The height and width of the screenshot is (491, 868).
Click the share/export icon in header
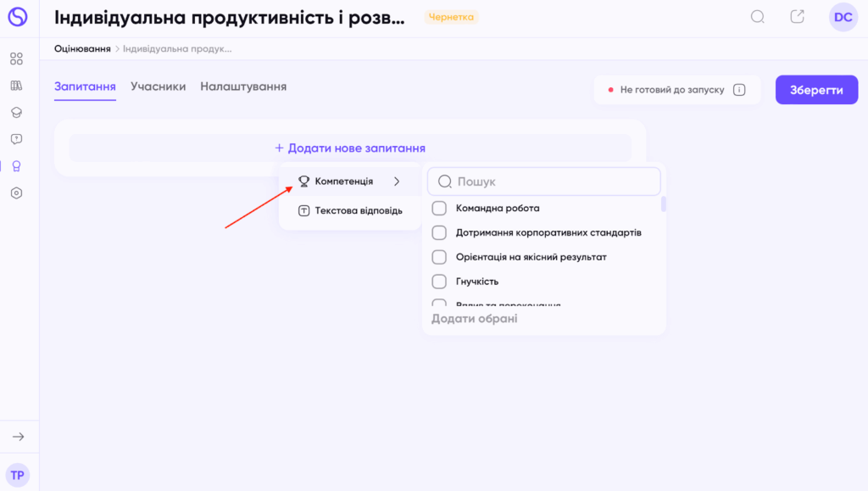coord(797,17)
